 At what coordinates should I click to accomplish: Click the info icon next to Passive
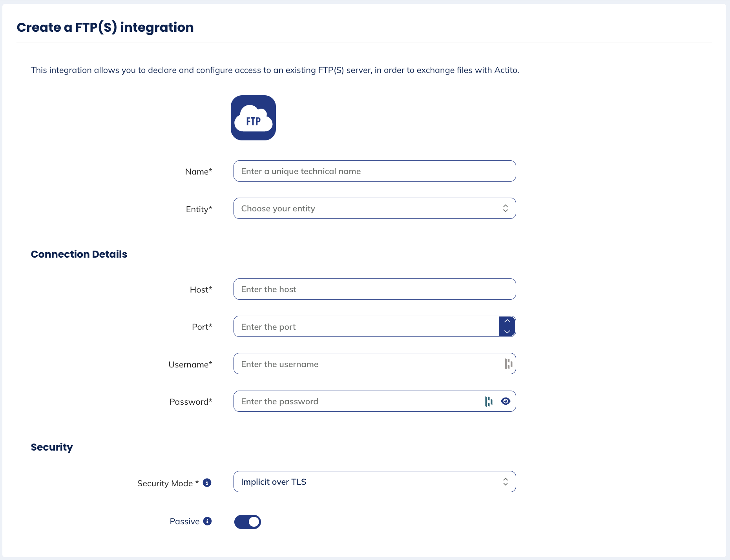coord(207,522)
